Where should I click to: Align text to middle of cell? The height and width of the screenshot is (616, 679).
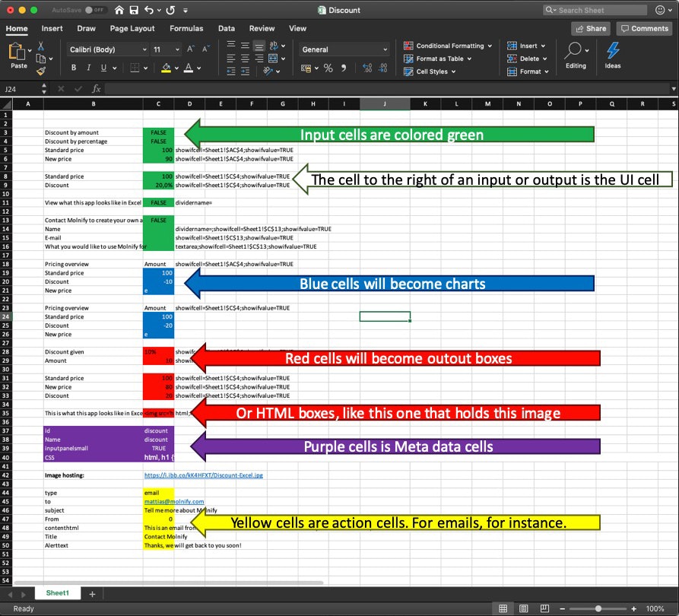click(x=245, y=45)
